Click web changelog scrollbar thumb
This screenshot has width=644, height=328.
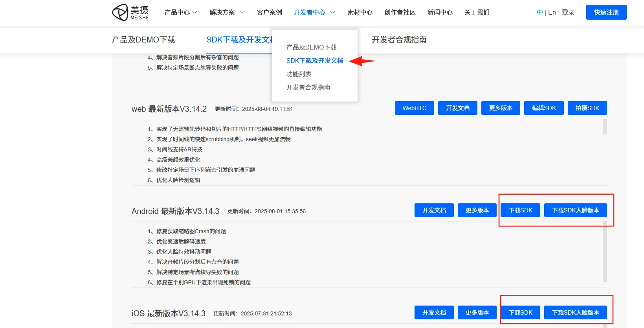tap(604, 127)
